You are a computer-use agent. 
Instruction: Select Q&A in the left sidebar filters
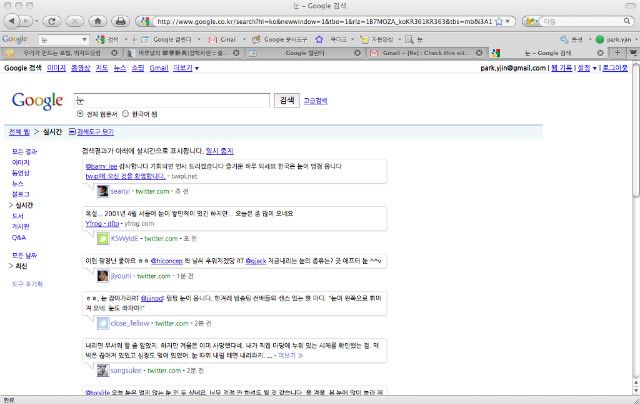tap(19, 238)
